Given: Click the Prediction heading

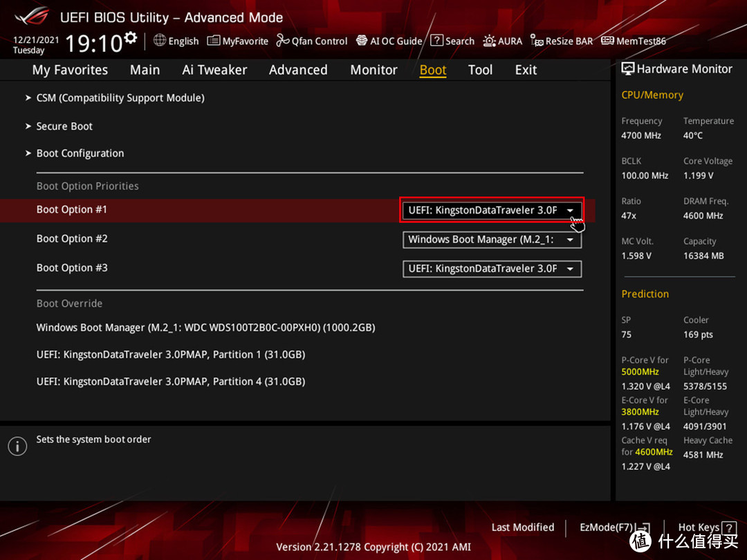Looking at the screenshot, I should pyautogui.click(x=645, y=295).
